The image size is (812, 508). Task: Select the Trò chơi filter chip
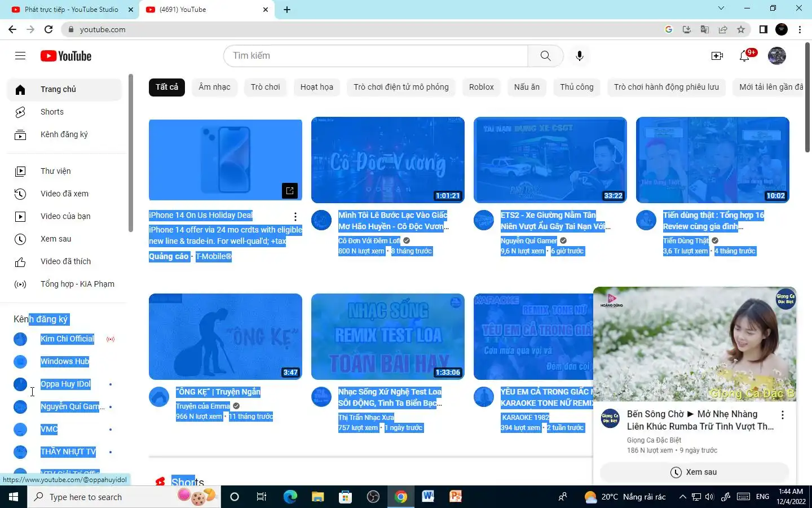click(x=266, y=87)
